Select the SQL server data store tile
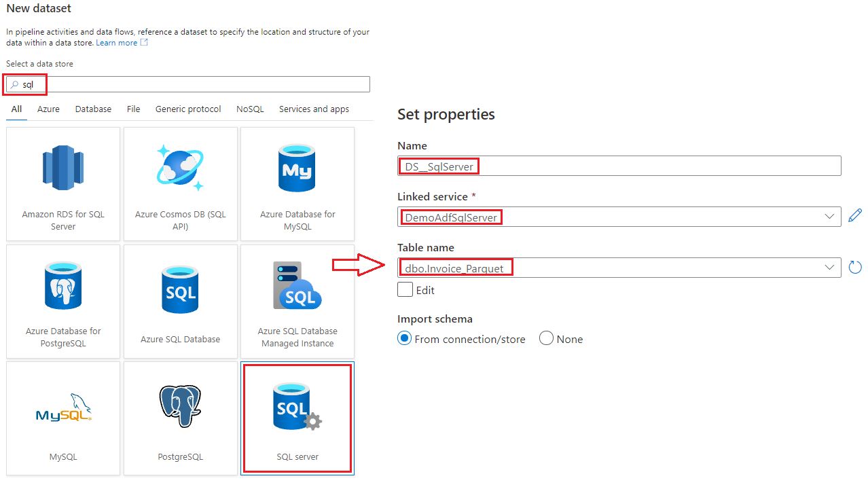 (297, 417)
